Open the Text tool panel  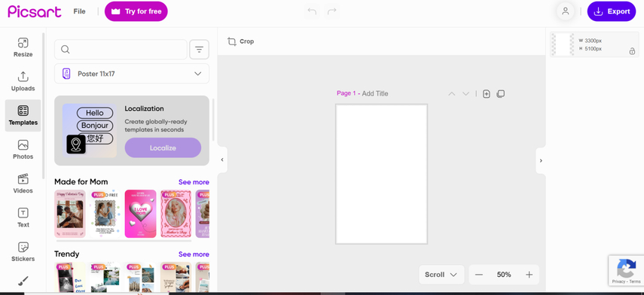(x=23, y=217)
